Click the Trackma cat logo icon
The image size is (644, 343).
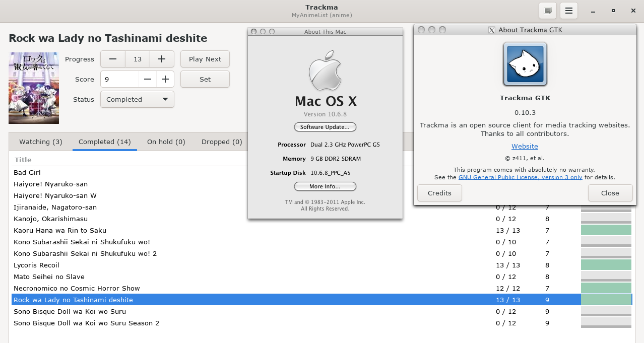tap(525, 64)
